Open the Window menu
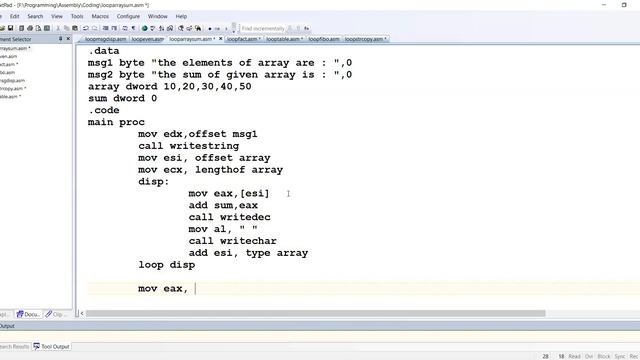Screen dimensions: 640x360 [158, 16]
